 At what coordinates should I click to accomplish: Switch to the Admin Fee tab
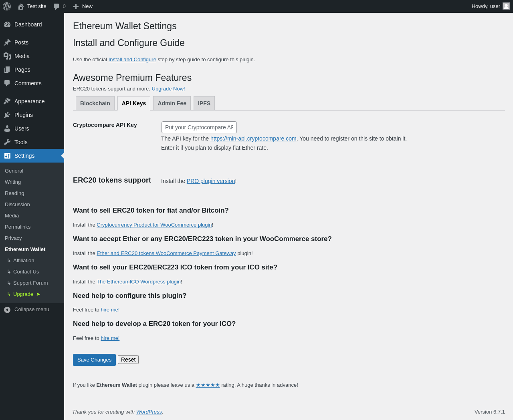click(x=172, y=103)
